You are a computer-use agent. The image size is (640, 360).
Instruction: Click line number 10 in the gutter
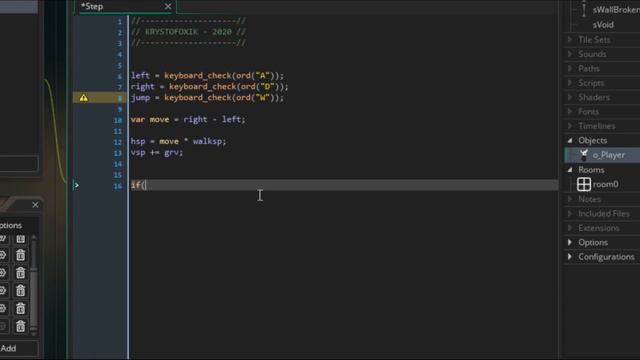point(118,120)
